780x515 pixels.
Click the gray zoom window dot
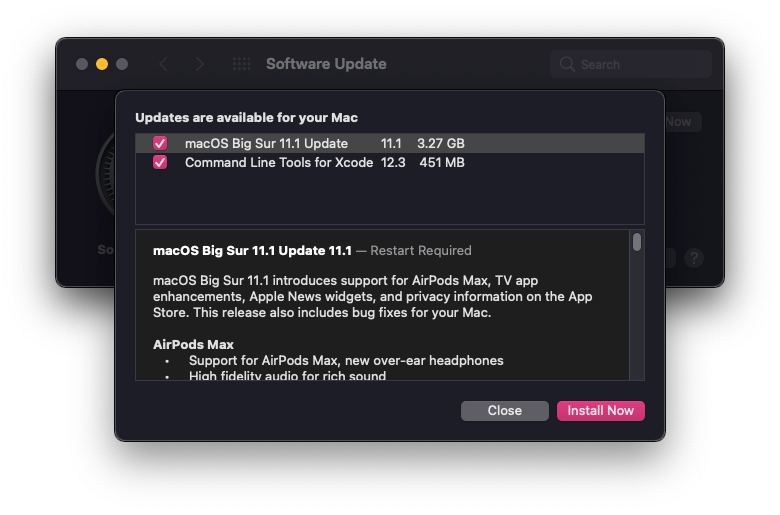[122, 64]
